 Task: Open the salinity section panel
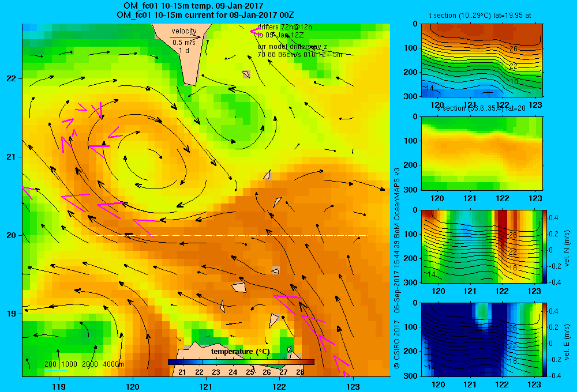(x=482, y=153)
